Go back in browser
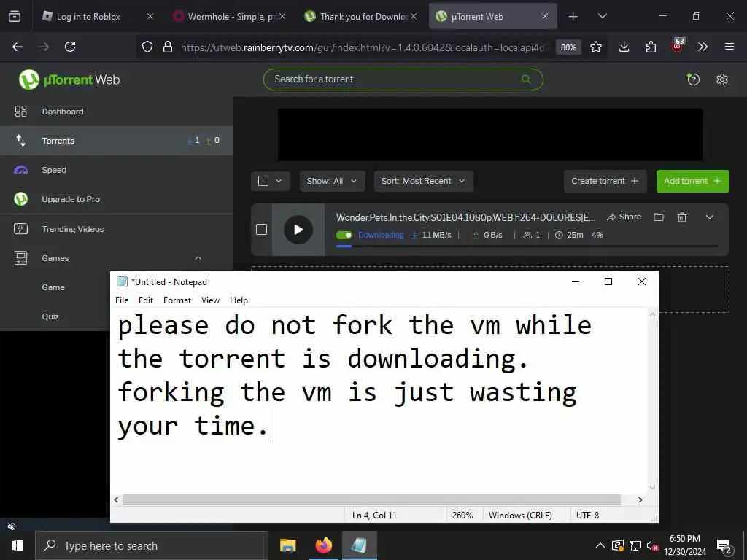747x560 pixels. coord(18,47)
